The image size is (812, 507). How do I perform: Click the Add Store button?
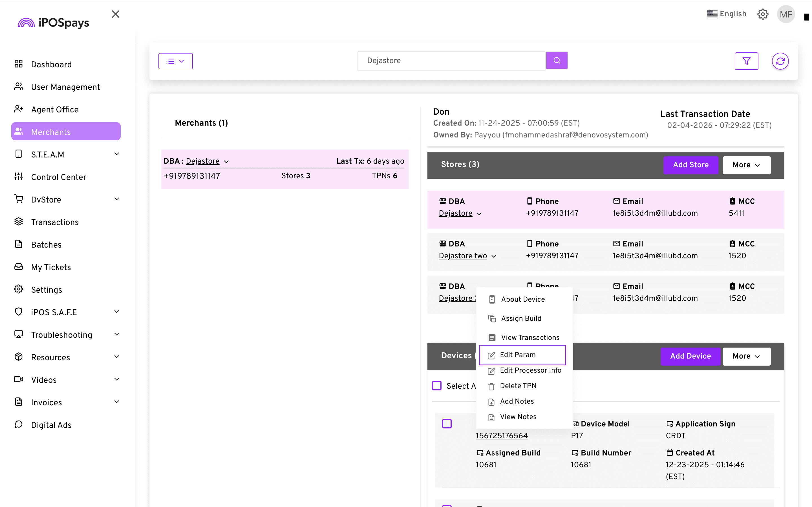point(690,165)
